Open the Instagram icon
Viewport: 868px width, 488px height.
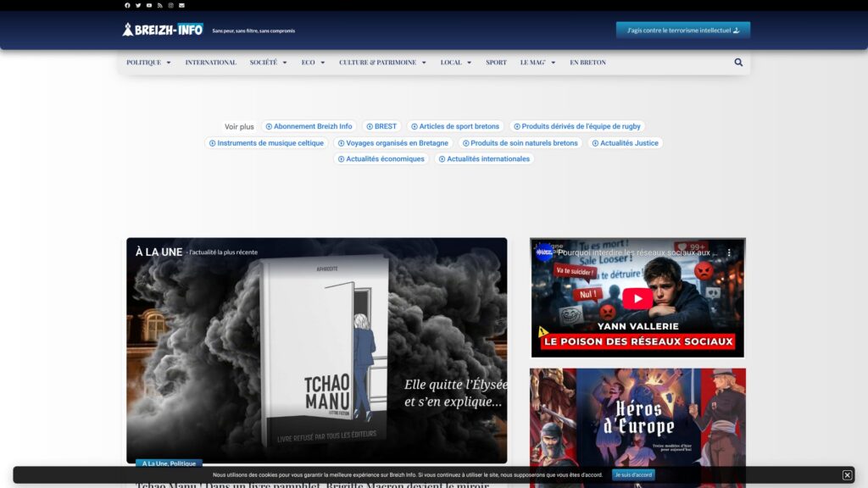171,4
